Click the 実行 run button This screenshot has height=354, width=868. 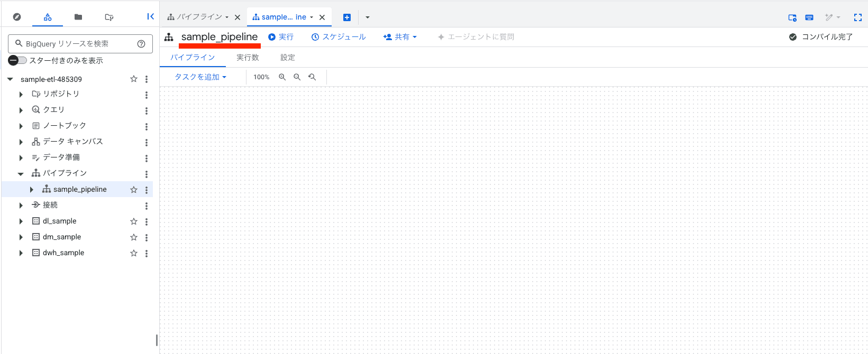pos(281,37)
